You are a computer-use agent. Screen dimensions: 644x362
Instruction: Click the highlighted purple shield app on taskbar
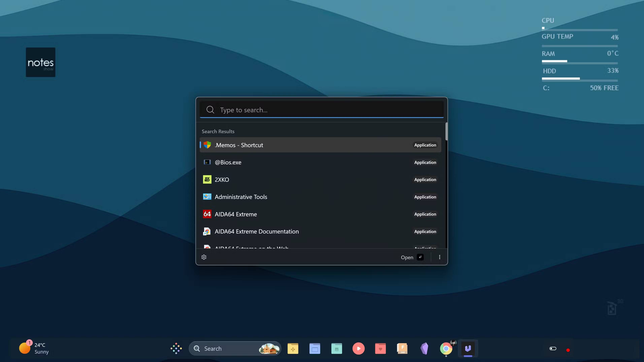click(468, 349)
